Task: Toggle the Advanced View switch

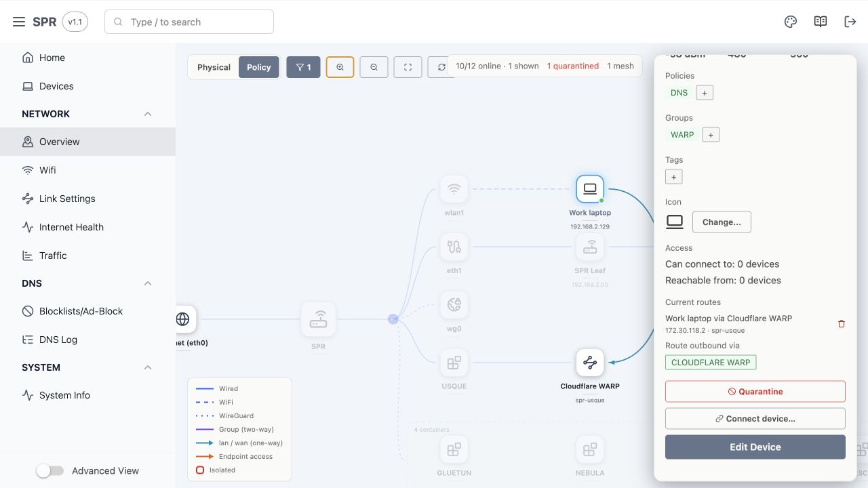Action: click(x=50, y=470)
